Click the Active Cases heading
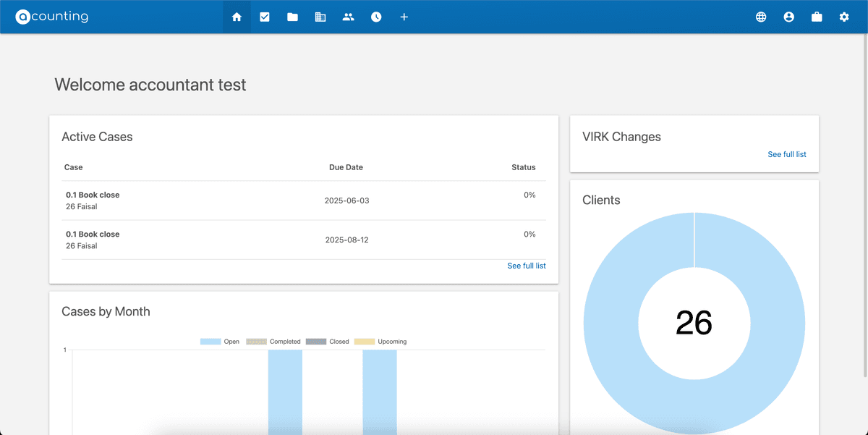 97,137
